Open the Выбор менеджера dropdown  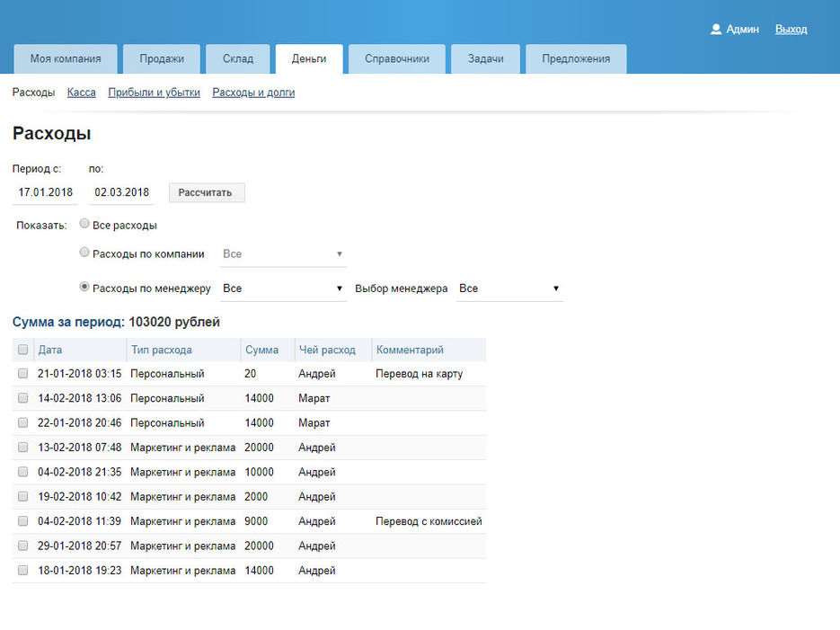508,288
